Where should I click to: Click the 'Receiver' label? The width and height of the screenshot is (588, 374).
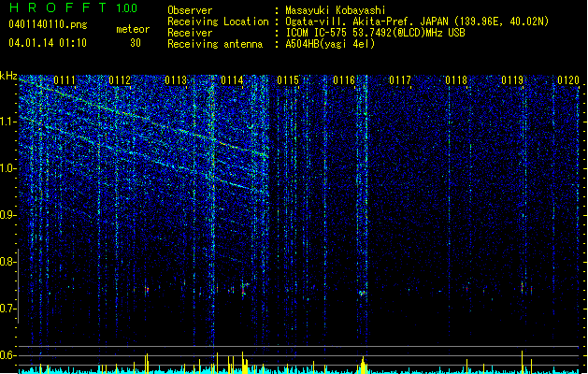click(x=190, y=33)
